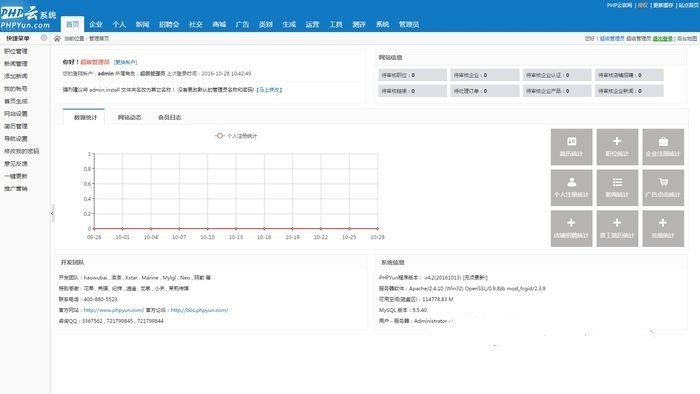Viewport: 700px width, 394px height.
Task: Click the 待审核企业认证 : 0 info box
Action: (x=557, y=75)
